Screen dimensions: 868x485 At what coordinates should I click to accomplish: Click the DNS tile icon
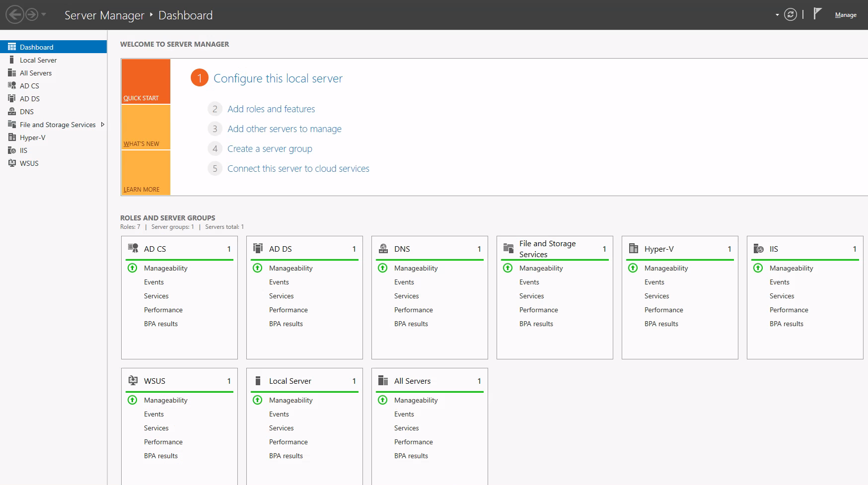(x=383, y=248)
